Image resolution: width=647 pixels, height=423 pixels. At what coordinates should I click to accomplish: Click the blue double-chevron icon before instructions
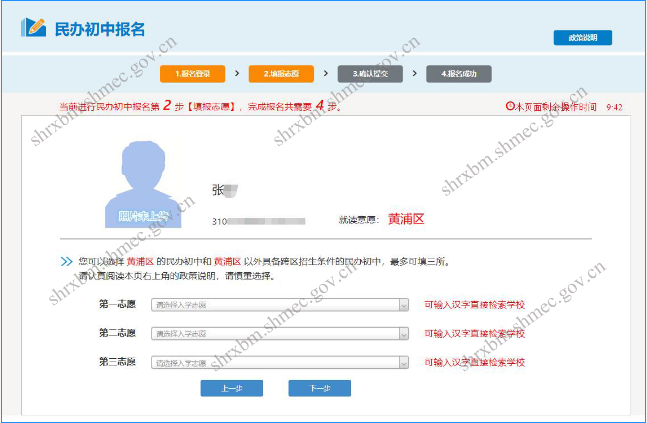66,261
